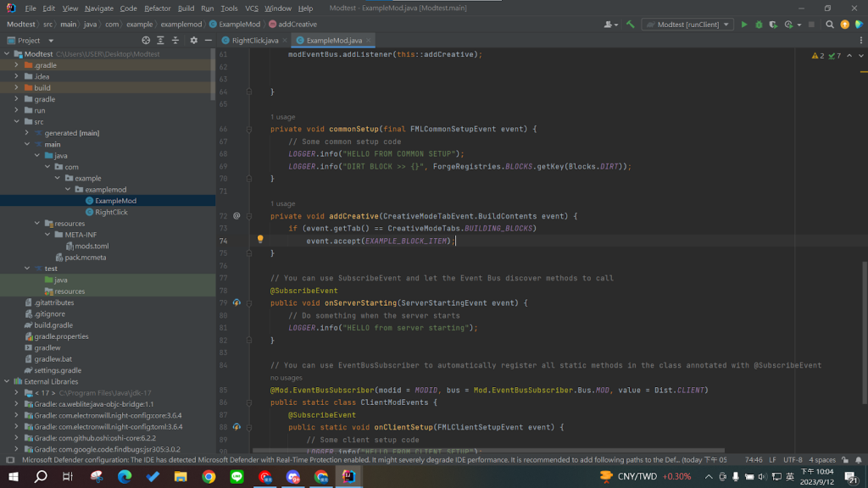
Task: Click the light bulb quick-fix icon
Action: (260, 240)
